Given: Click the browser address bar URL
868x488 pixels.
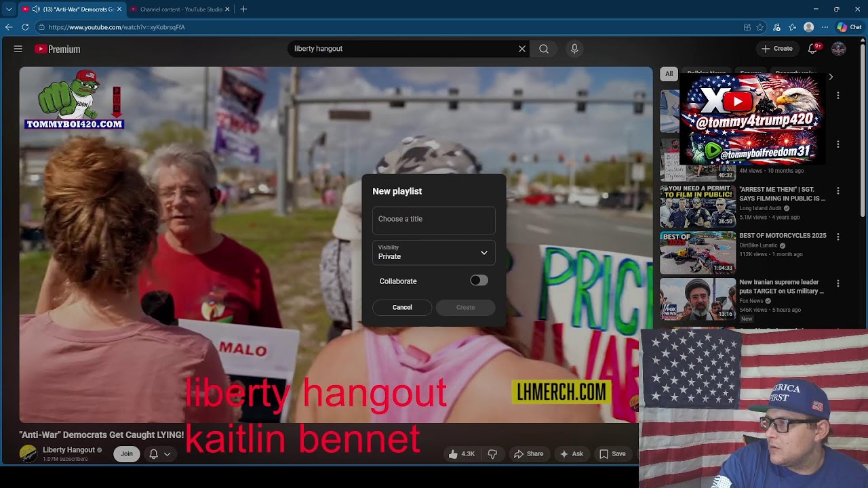Looking at the screenshot, I should click(x=117, y=27).
